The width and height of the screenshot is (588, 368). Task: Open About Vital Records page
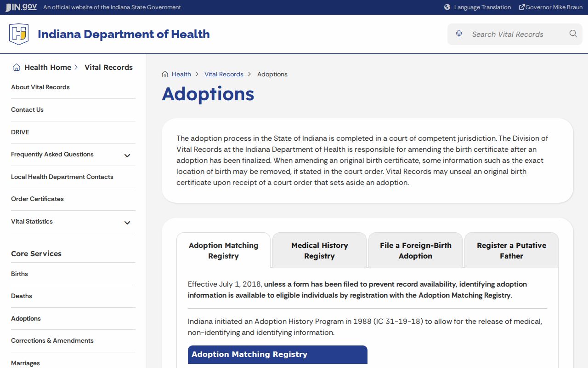(x=40, y=87)
